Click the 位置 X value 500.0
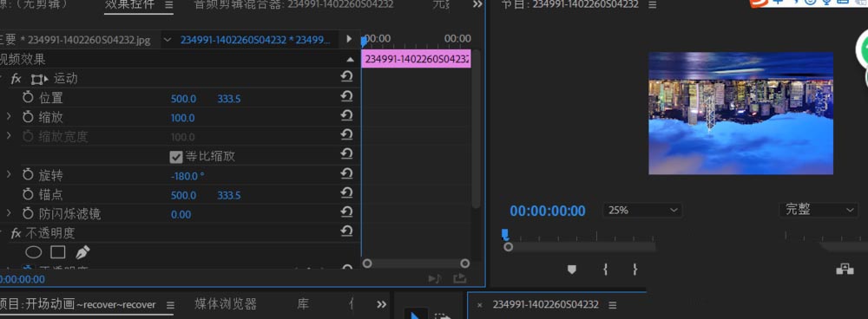This screenshot has height=319, width=868. (x=183, y=99)
